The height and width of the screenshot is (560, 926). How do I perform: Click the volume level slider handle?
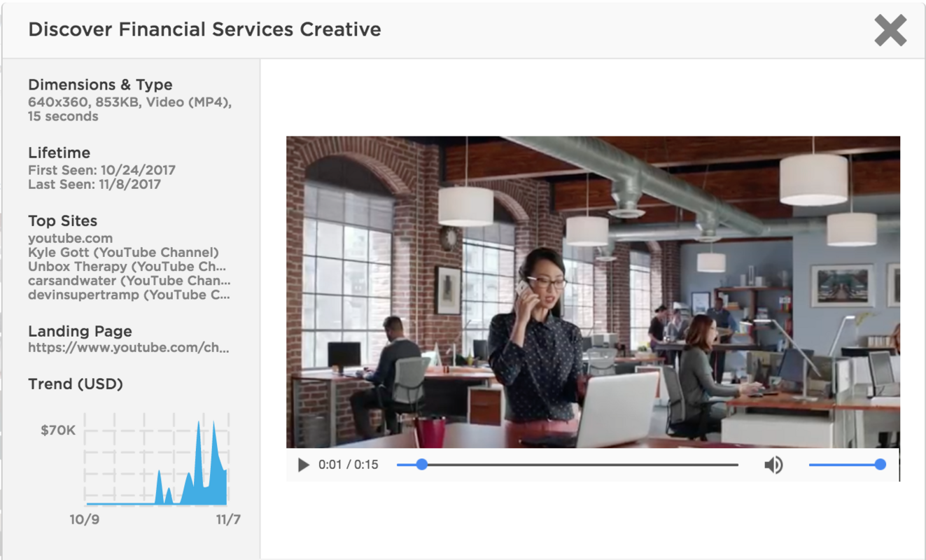[881, 464]
